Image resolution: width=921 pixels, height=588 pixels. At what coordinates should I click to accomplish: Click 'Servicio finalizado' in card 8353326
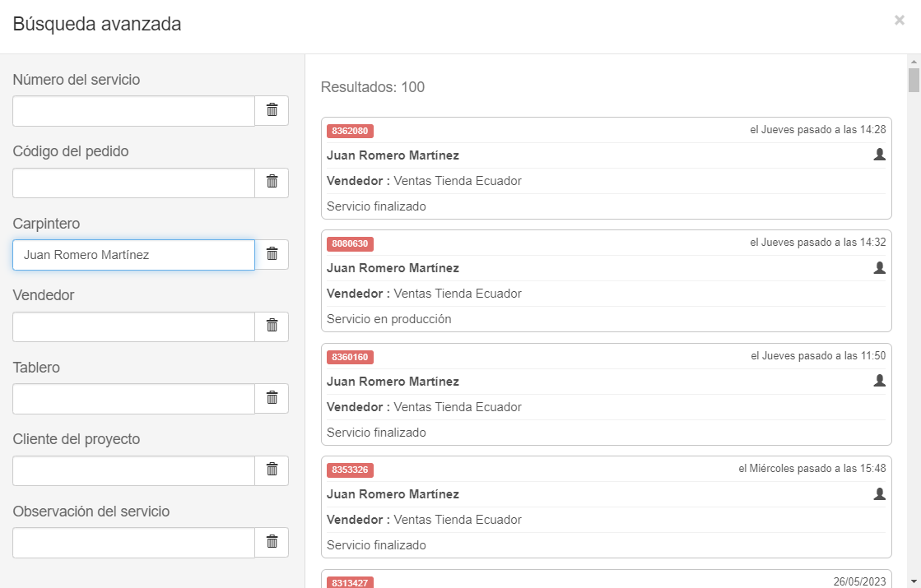pos(376,545)
